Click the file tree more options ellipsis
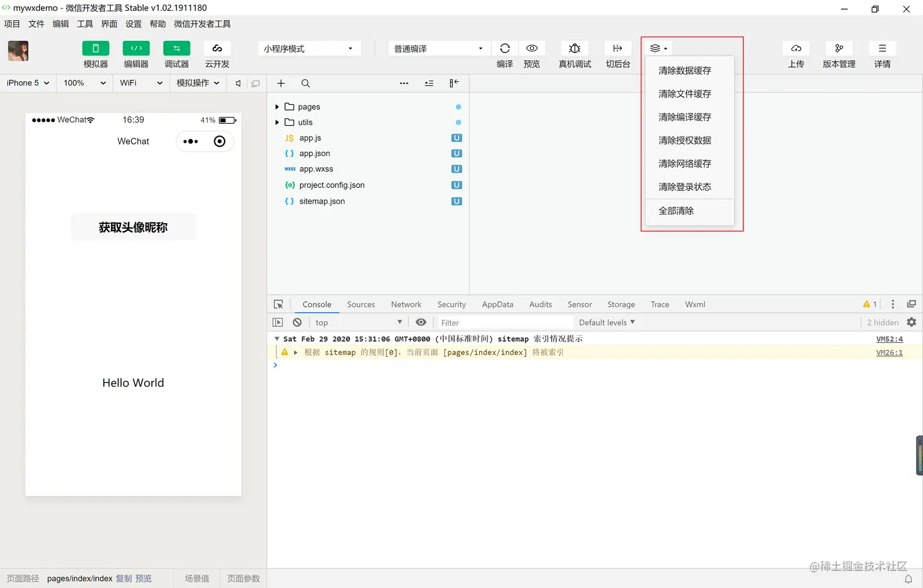 coord(404,84)
